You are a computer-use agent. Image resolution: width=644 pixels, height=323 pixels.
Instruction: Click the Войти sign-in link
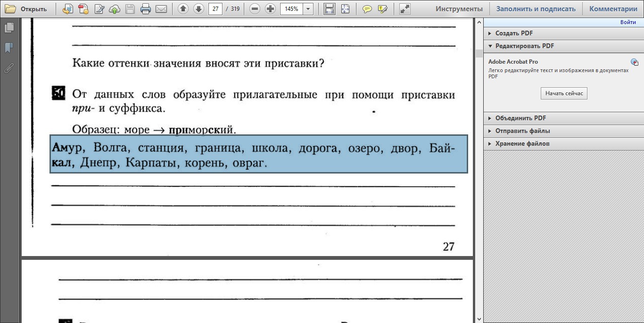click(x=627, y=22)
